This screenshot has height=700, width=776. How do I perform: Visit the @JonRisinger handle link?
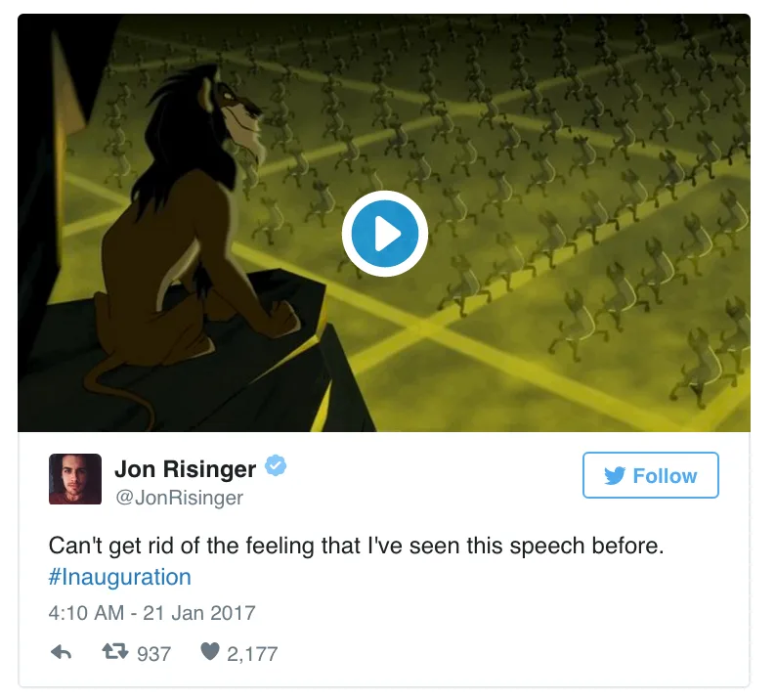pos(179,498)
